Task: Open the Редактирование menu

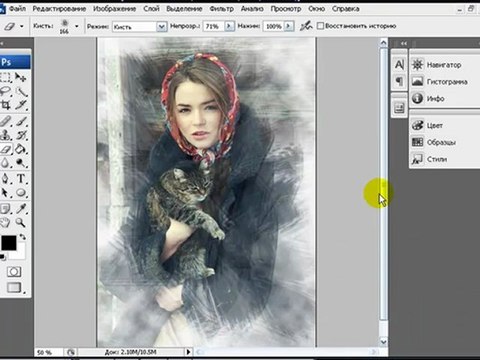Action: 59,9
